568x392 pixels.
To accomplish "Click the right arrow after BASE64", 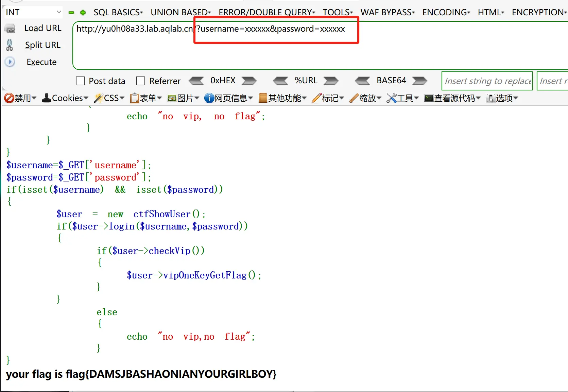I will point(419,81).
